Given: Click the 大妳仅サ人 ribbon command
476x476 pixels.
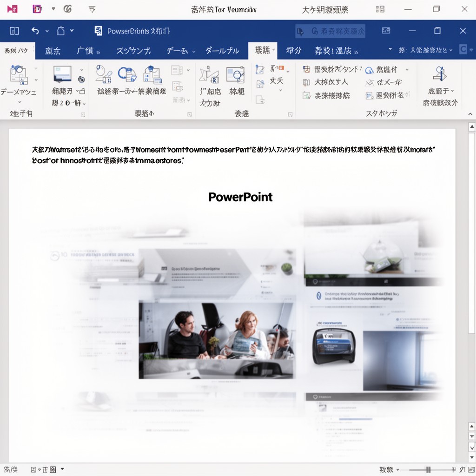Looking at the screenshot, I should click(x=325, y=82).
